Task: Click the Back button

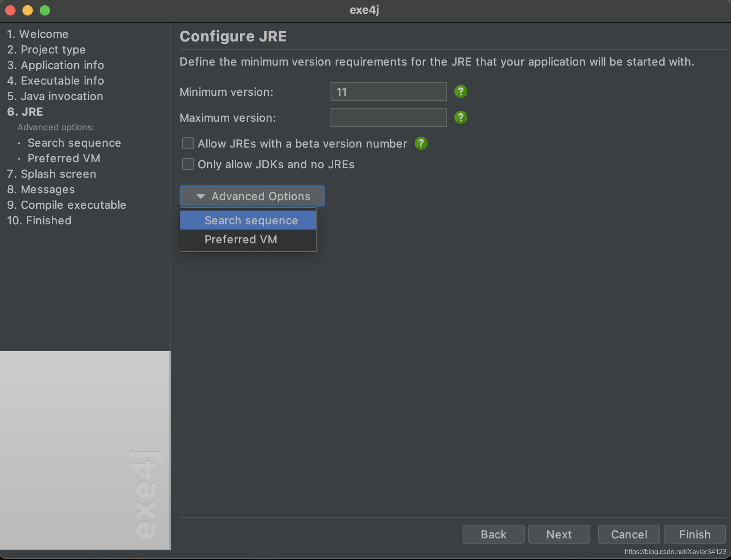Action: [493, 534]
